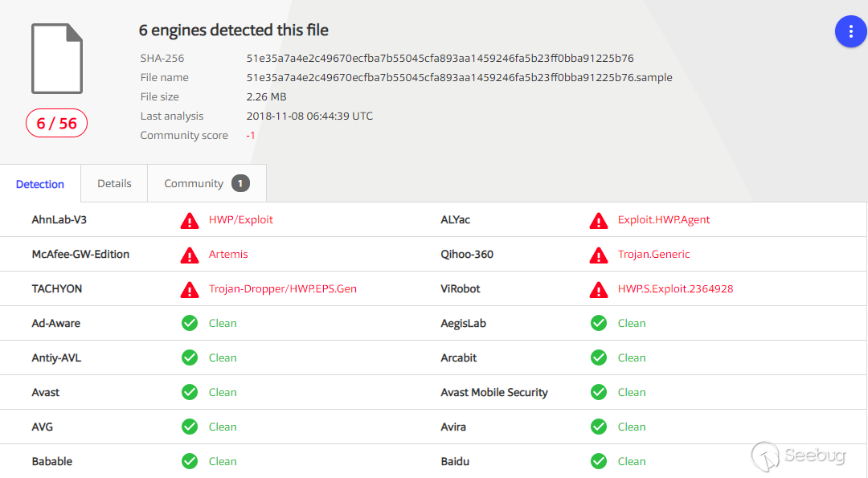This screenshot has width=868, height=478.
Task: Click the Trojan-Dropper/HWP.EPS.Gen detection result
Action: click(x=283, y=288)
